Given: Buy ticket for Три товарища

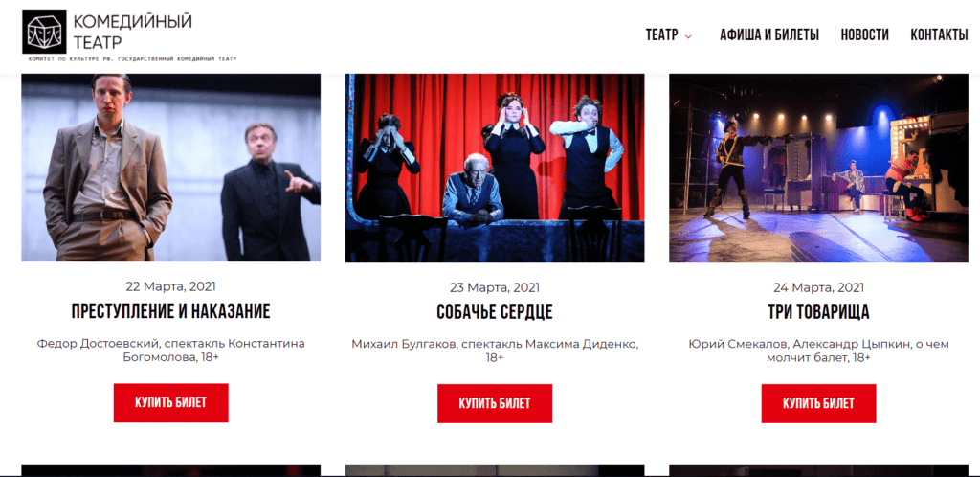Looking at the screenshot, I should tap(818, 403).
